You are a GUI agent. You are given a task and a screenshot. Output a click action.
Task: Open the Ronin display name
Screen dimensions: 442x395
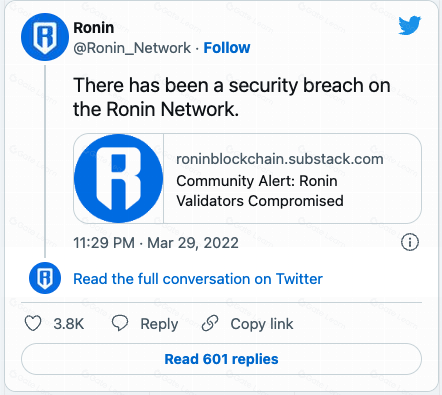click(94, 28)
